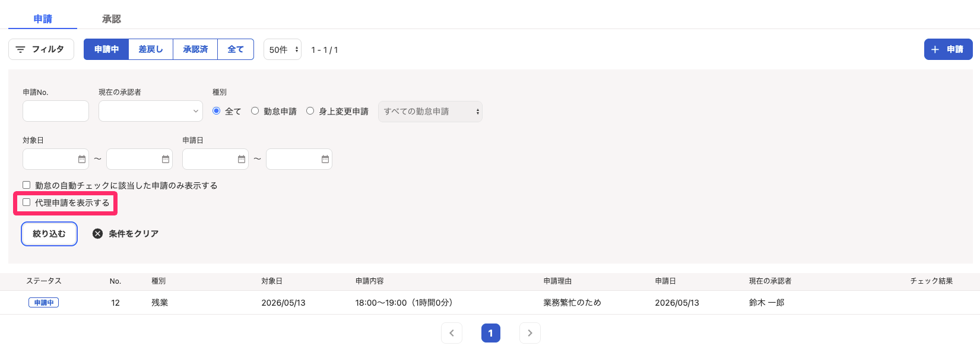Screen dimensions: 980x352
Task: Open the フィルタ filter button
Action: (41, 49)
